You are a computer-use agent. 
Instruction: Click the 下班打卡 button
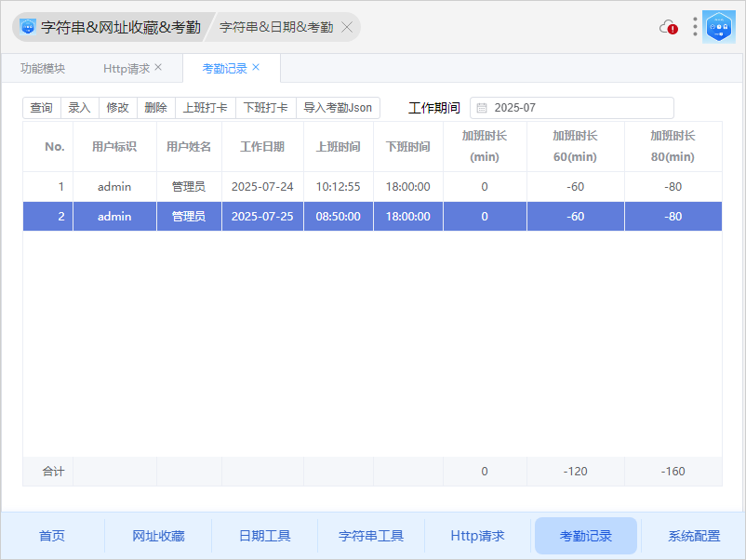[x=266, y=108]
